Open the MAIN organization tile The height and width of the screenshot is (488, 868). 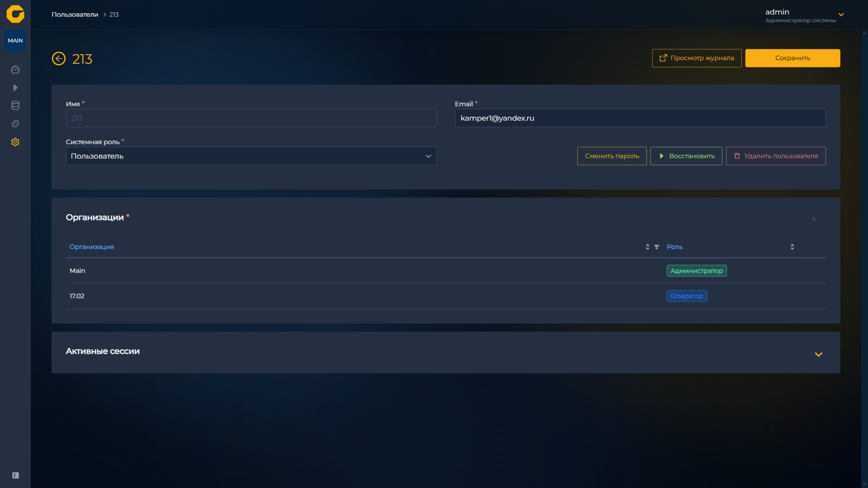(x=15, y=41)
